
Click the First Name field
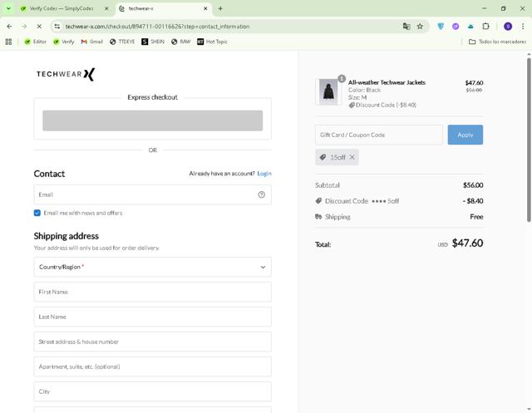point(152,292)
